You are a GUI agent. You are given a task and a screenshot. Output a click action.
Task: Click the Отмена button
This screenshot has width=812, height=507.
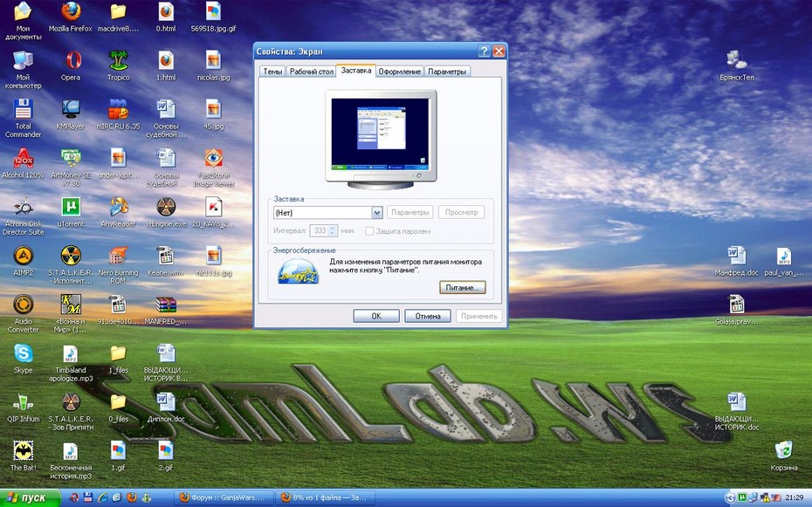[428, 316]
